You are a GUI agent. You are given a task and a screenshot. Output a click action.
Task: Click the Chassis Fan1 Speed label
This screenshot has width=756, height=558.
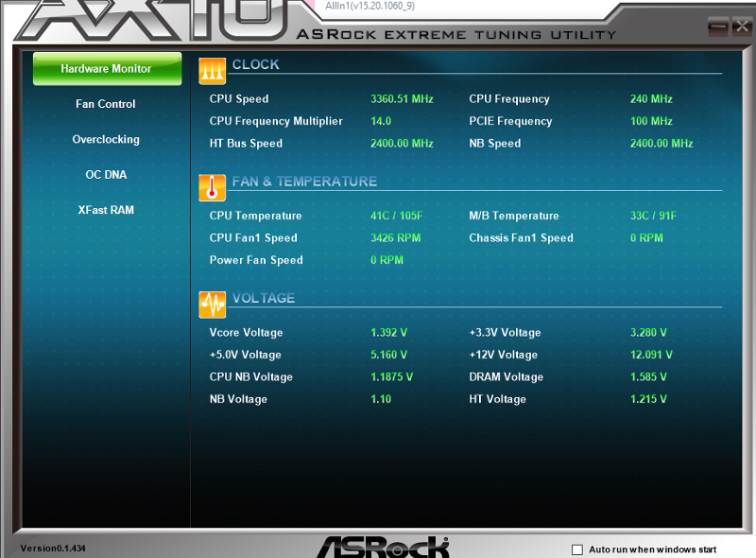point(522,238)
